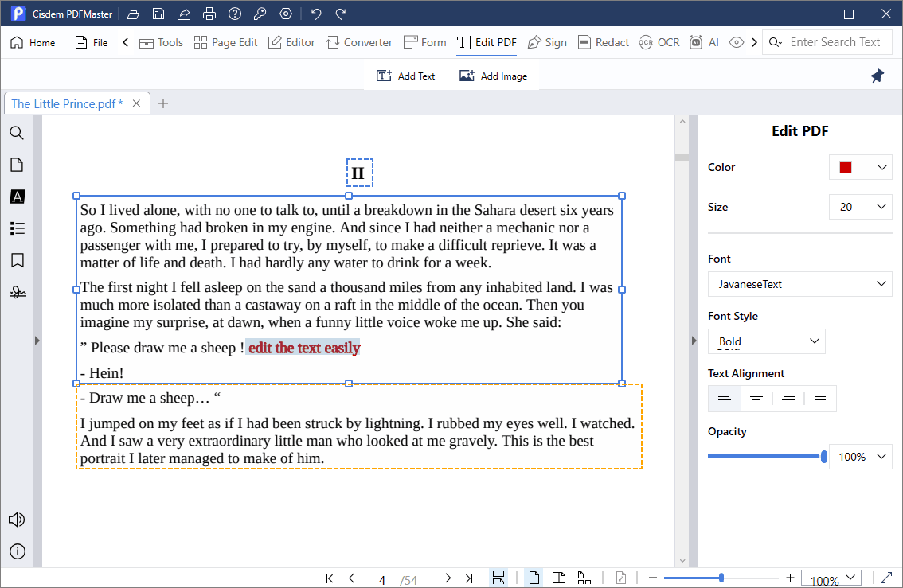903x588 pixels.
Task: Move the toolbar tabs to the right with the chevron
Action: pyautogui.click(x=754, y=43)
